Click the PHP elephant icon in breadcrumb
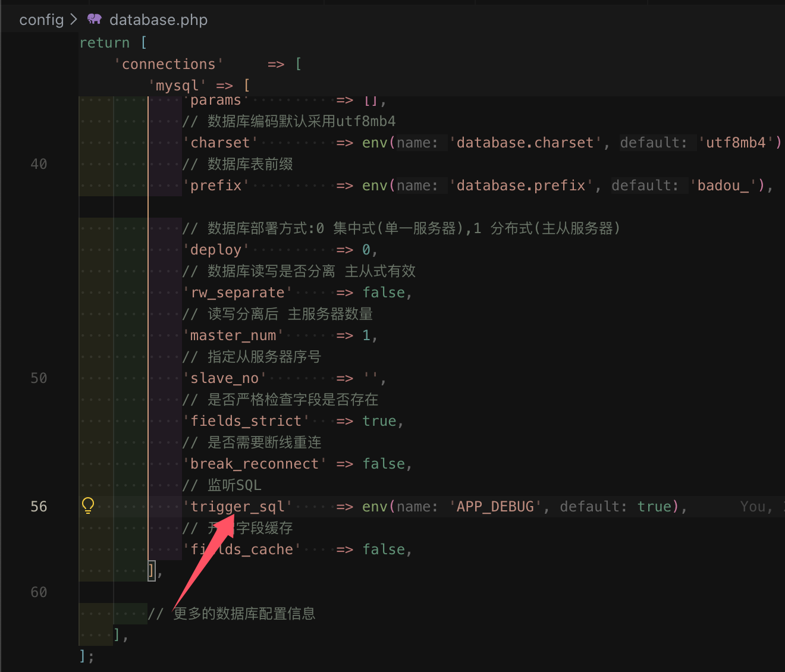Image resolution: width=785 pixels, height=672 pixels. pos(95,19)
